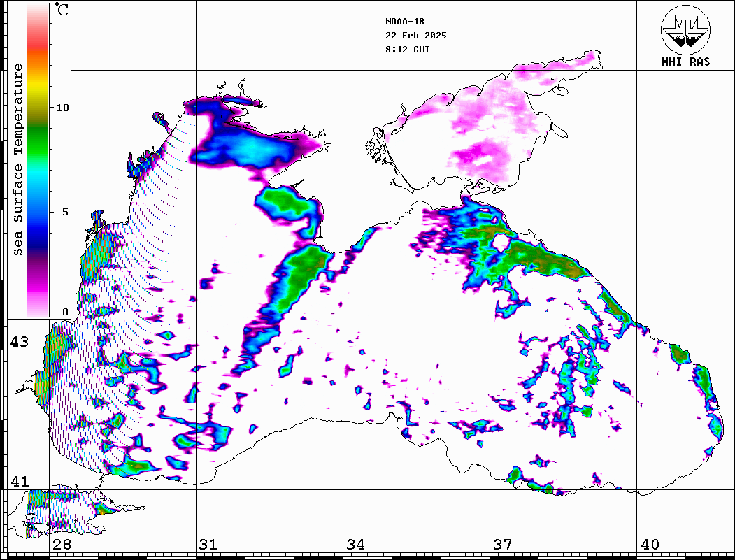Screen dimensions: 735x560
Task: Pick the green region of the color bar
Action: tap(38, 141)
